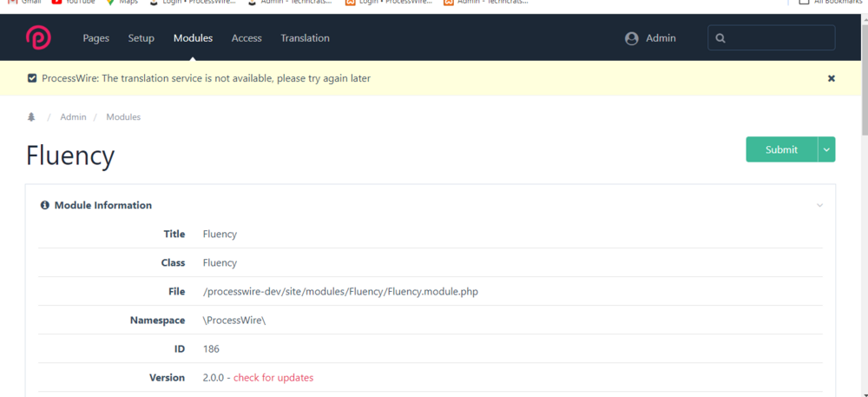Click the \ProcessWire\ namespace value
The width and height of the screenshot is (868, 397).
tap(234, 320)
